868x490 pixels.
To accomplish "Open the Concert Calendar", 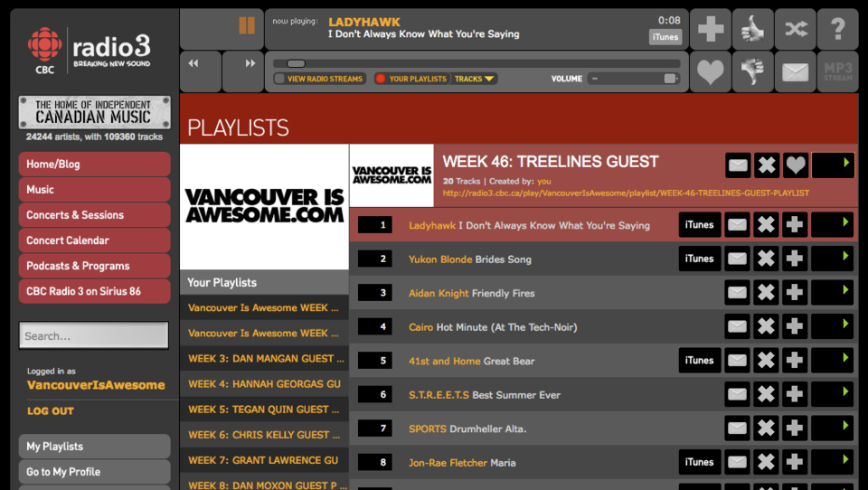I will (x=95, y=240).
